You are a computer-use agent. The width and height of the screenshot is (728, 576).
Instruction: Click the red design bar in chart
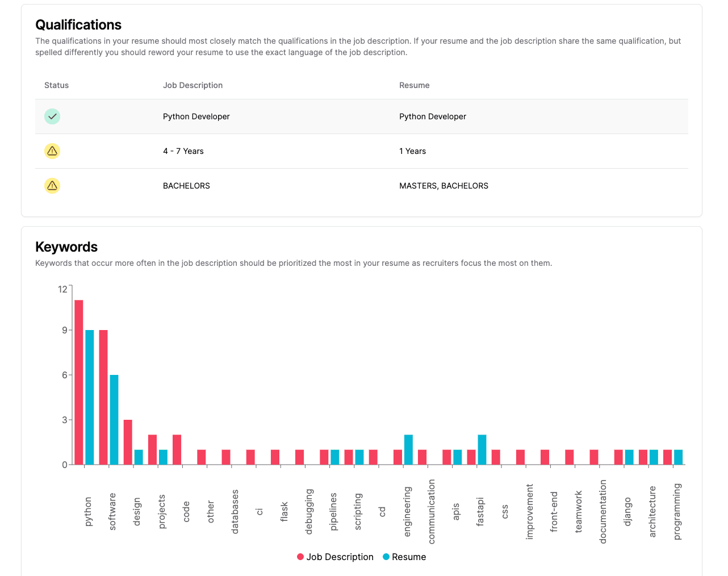(128, 442)
